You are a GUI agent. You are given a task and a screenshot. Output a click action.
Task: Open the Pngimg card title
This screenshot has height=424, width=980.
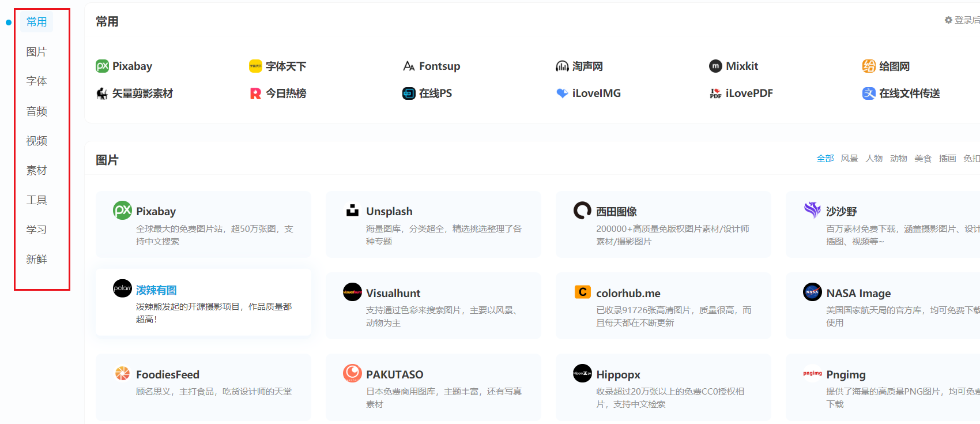[846, 375]
